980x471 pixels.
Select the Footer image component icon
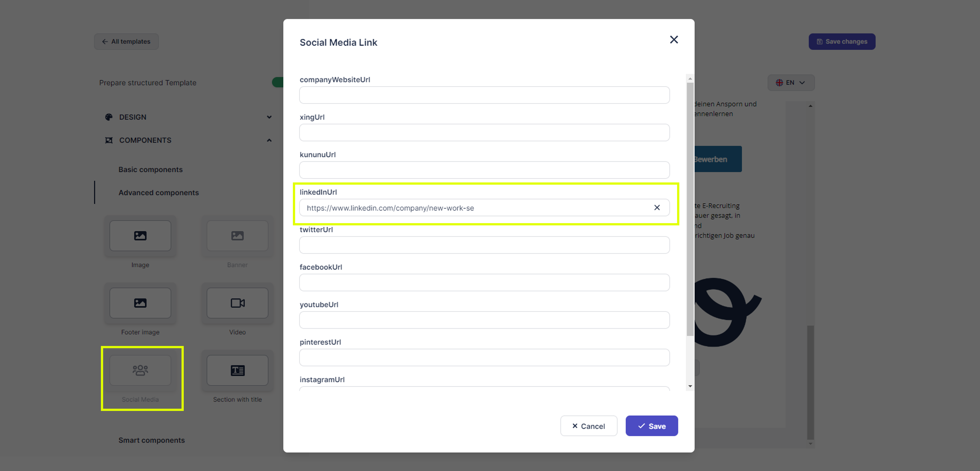click(x=140, y=303)
